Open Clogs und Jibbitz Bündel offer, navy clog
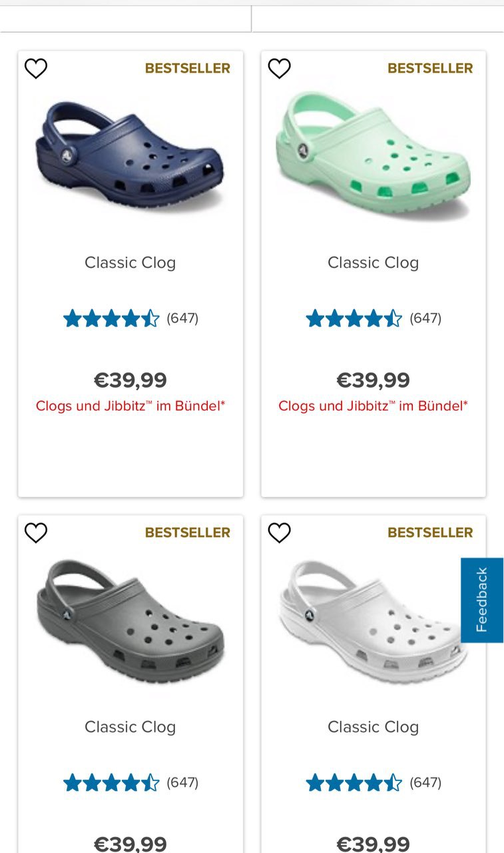Image resolution: width=504 pixels, height=853 pixels. pyautogui.click(x=130, y=406)
